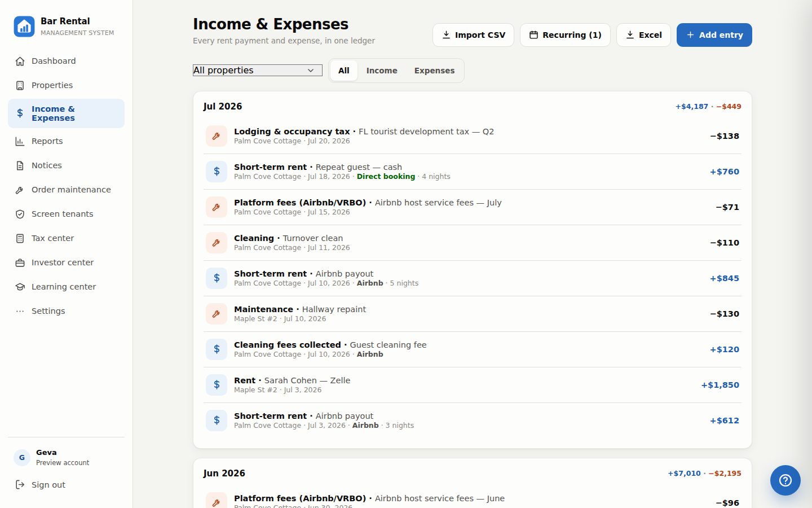Open Notices from the sidebar
The height and width of the screenshot is (508, 812).
click(66, 165)
